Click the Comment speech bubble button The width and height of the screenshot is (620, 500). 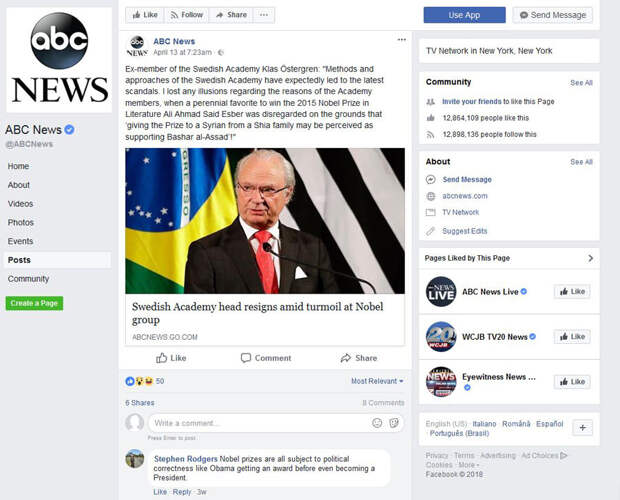(266, 358)
